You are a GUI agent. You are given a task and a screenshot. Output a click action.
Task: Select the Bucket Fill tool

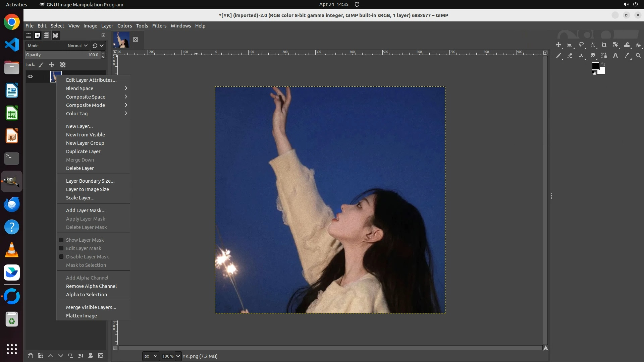(638, 45)
